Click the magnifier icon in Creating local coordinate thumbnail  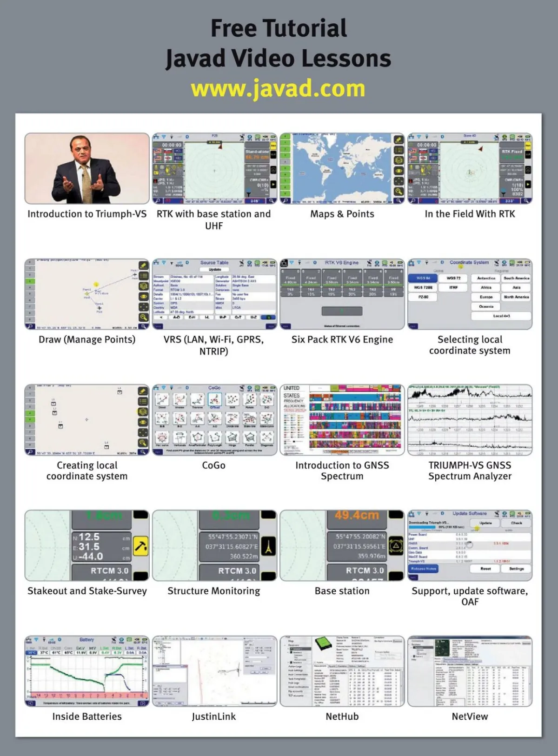pyautogui.click(x=143, y=443)
